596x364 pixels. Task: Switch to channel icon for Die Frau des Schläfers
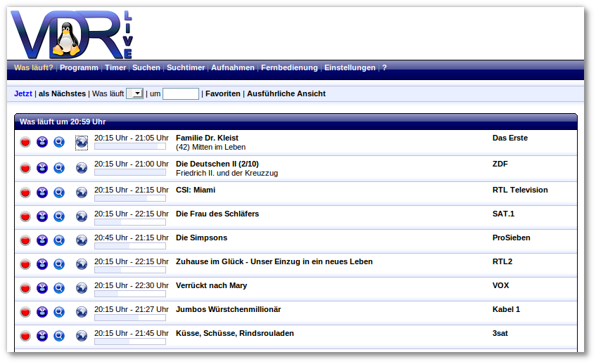tap(42, 216)
